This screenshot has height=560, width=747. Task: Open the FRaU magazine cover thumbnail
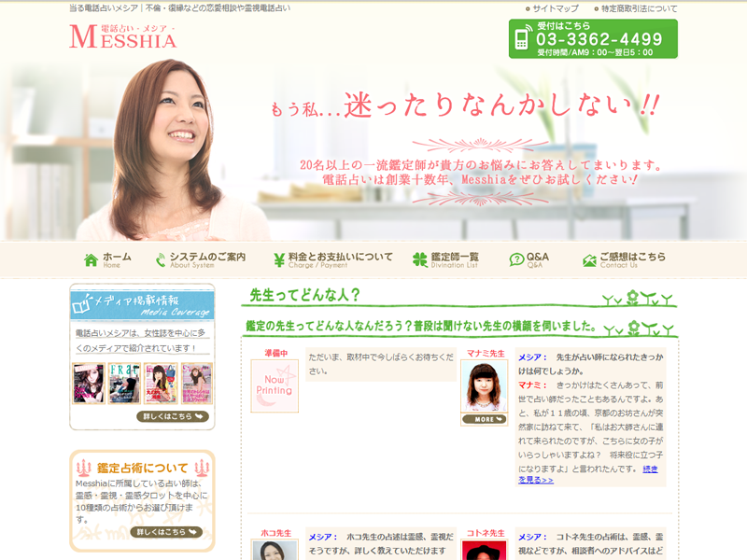(x=124, y=384)
